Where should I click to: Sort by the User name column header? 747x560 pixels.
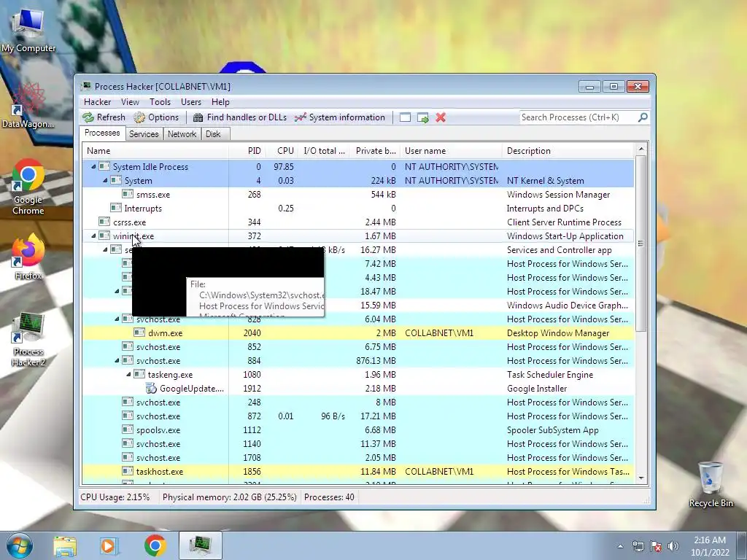point(451,151)
